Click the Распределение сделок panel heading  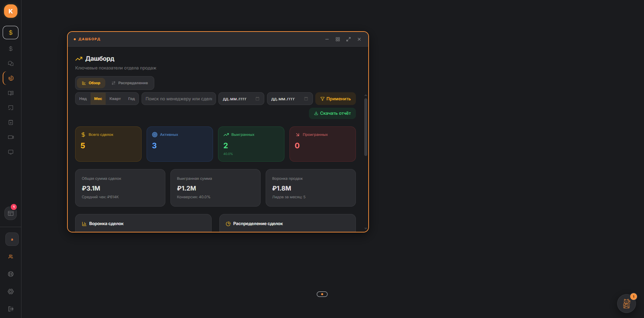258,224
